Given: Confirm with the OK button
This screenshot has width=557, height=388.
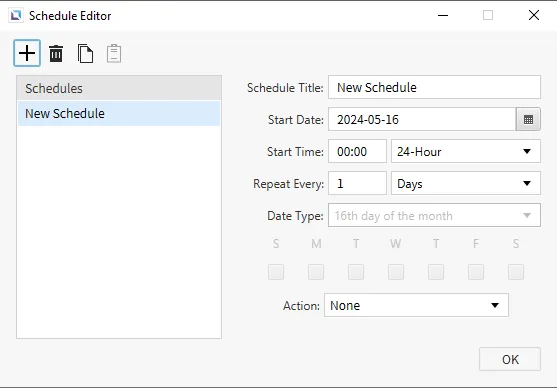Looking at the screenshot, I should point(510,359).
